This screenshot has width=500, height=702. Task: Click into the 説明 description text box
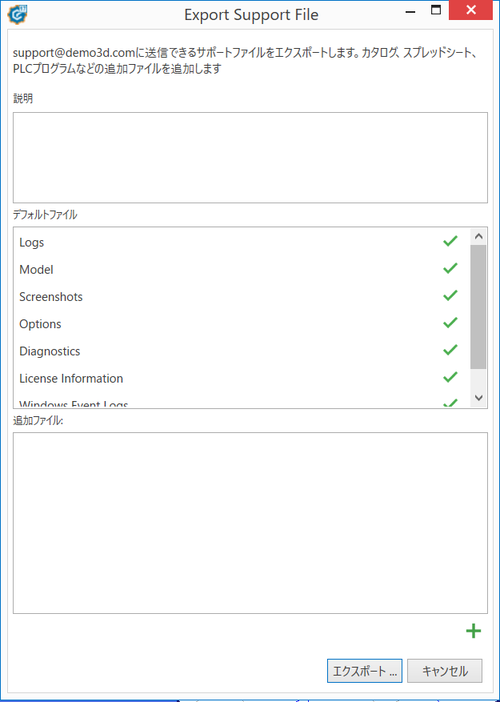250,158
